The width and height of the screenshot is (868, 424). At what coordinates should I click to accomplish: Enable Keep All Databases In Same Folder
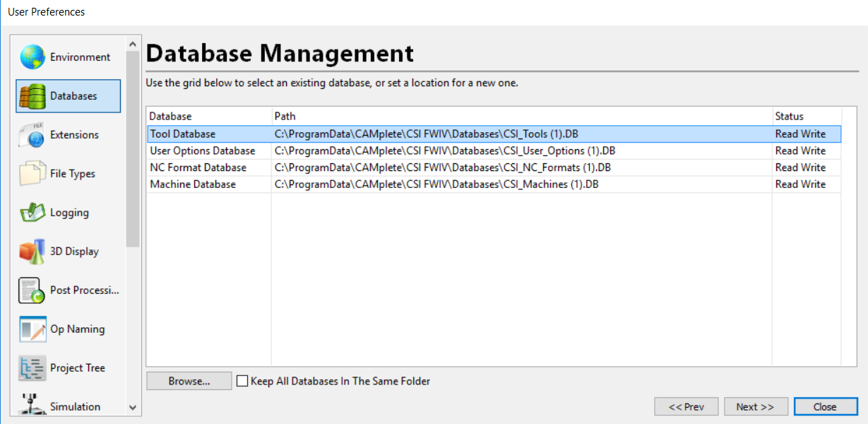[x=243, y=381]
